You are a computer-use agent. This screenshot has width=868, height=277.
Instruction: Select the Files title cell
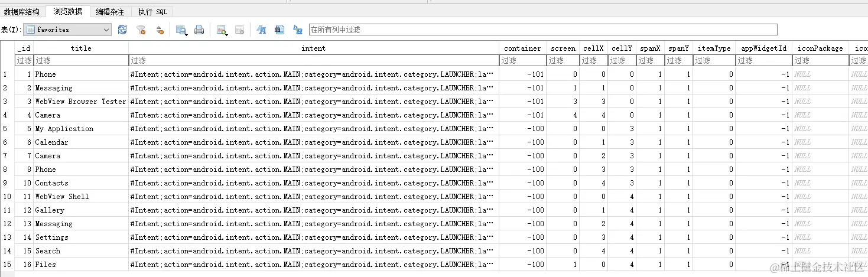tap(81, 265)
